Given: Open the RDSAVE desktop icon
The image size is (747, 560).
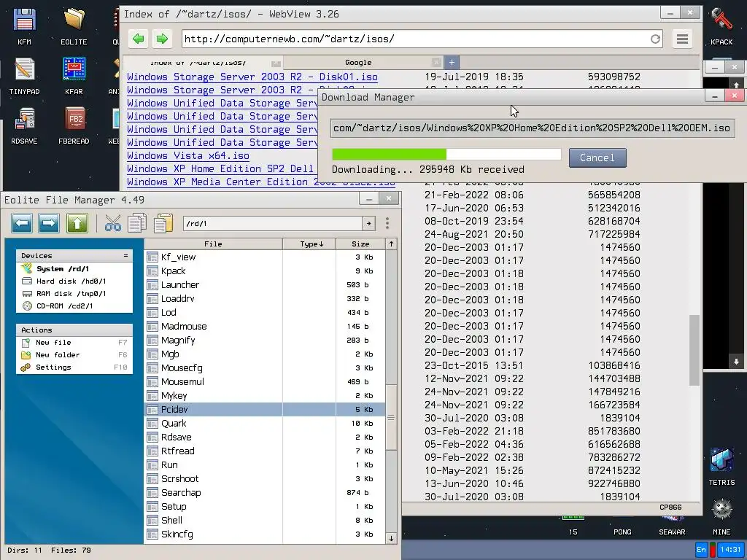Looking at the screenshot, I should coord(24,125).
